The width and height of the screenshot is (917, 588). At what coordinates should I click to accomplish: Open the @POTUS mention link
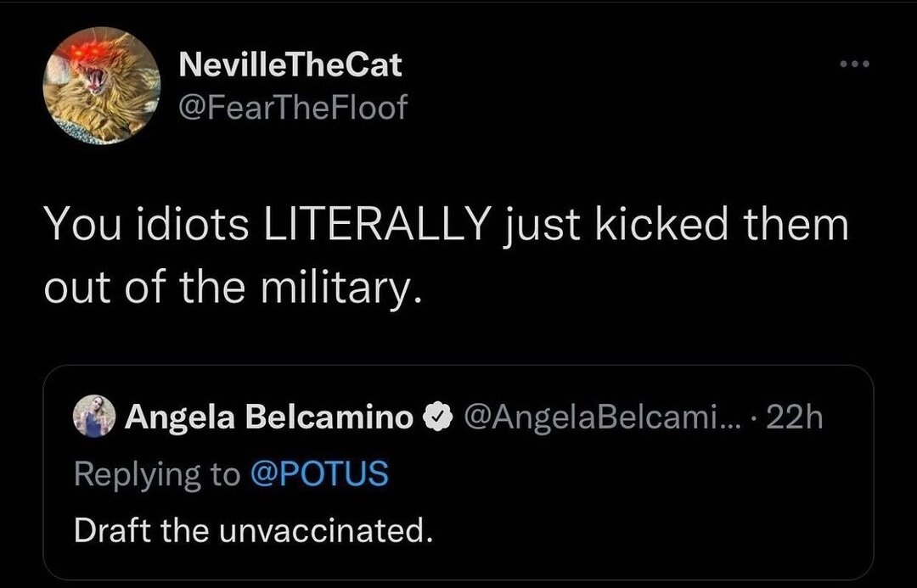321,474
